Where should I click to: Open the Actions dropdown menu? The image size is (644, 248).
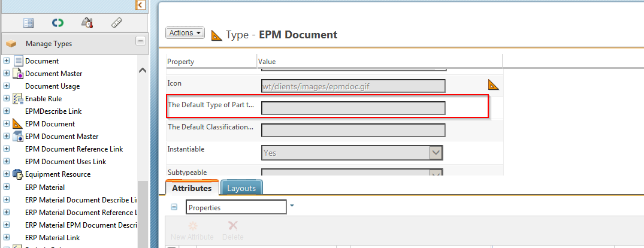point(185,33)
